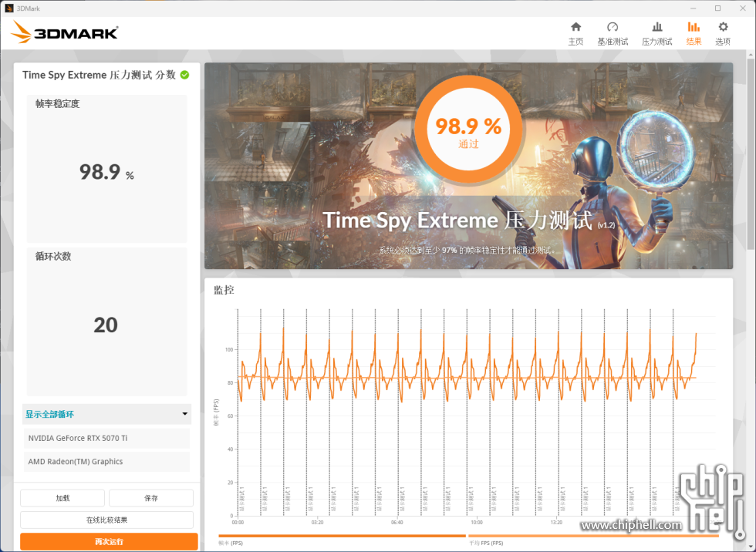Open the 显示全部循环 loop selection dropdown

pos(106,414)
